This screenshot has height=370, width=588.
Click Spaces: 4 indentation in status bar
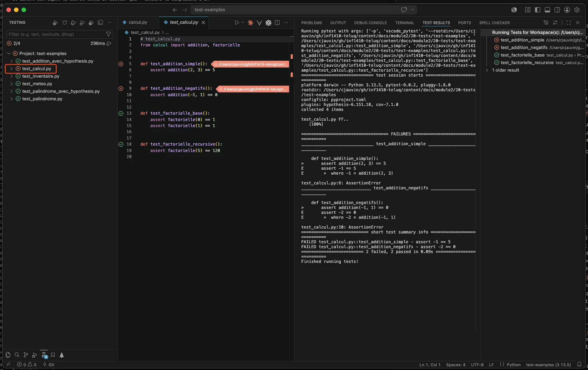click(x=456, y=365)
